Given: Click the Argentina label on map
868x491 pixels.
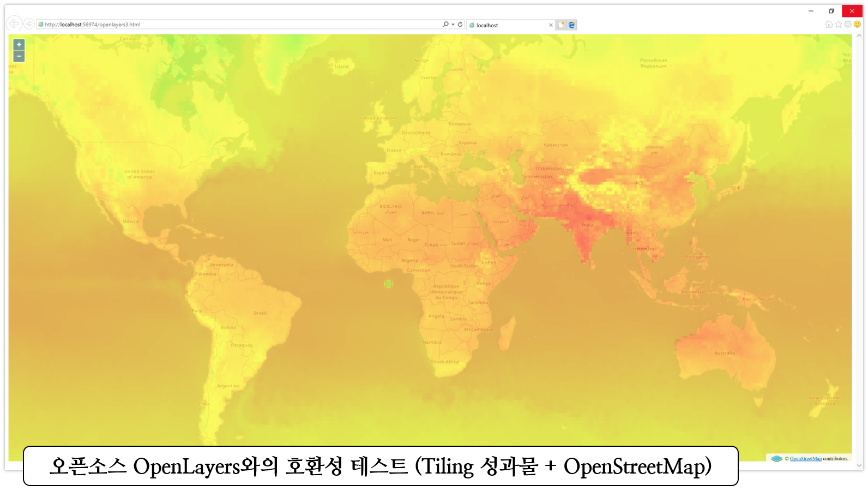Looking at the screenshot, I should click(x=228, y=386).
